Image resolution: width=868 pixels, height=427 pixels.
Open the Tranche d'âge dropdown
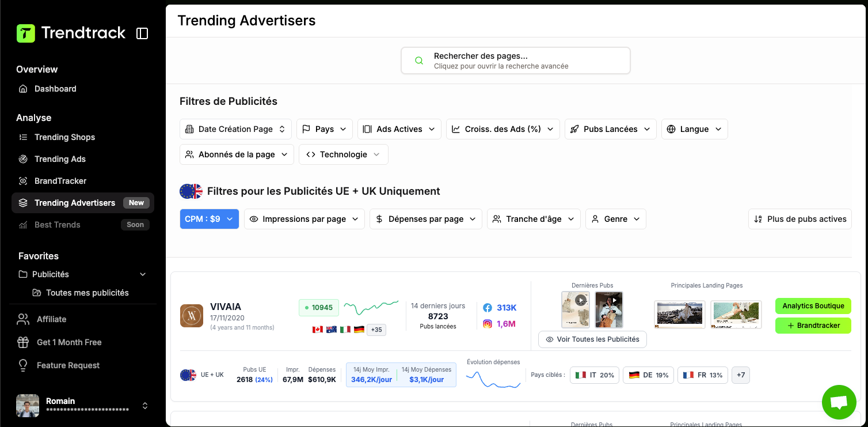click(x=534, y=219)
